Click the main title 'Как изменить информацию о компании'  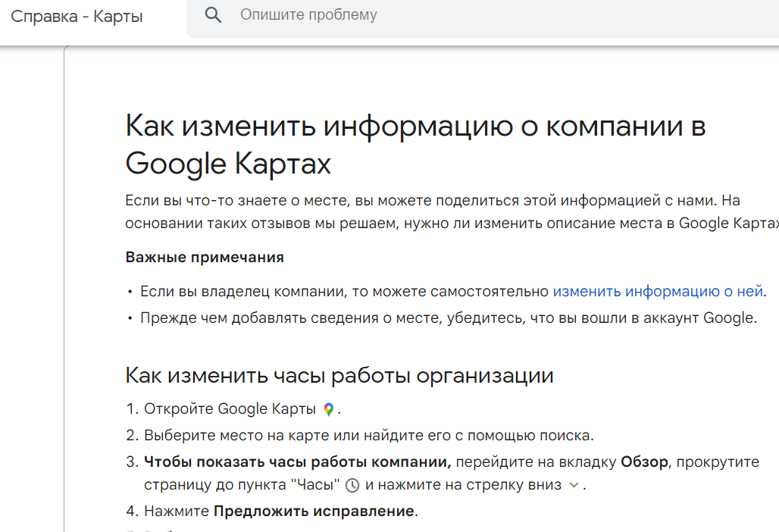coord(415,145)
